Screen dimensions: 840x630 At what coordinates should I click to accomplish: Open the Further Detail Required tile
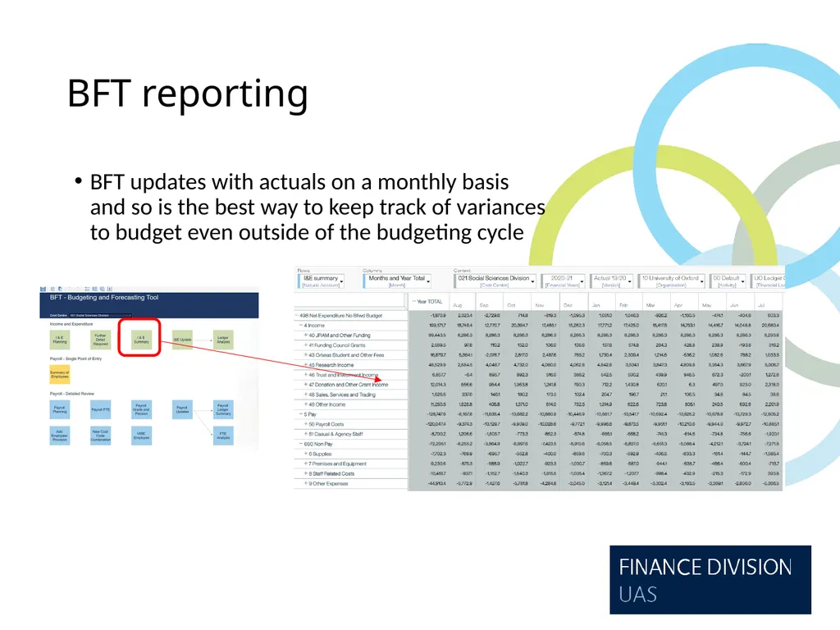coord(101,340)
